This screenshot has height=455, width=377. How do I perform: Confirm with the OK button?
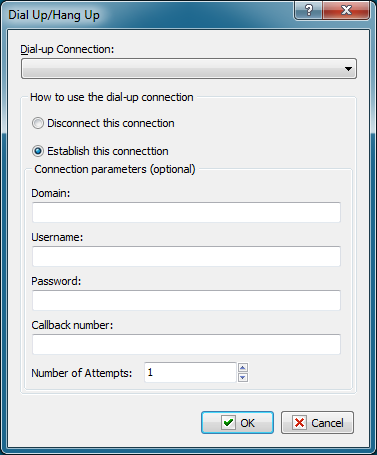click(237, 423)
